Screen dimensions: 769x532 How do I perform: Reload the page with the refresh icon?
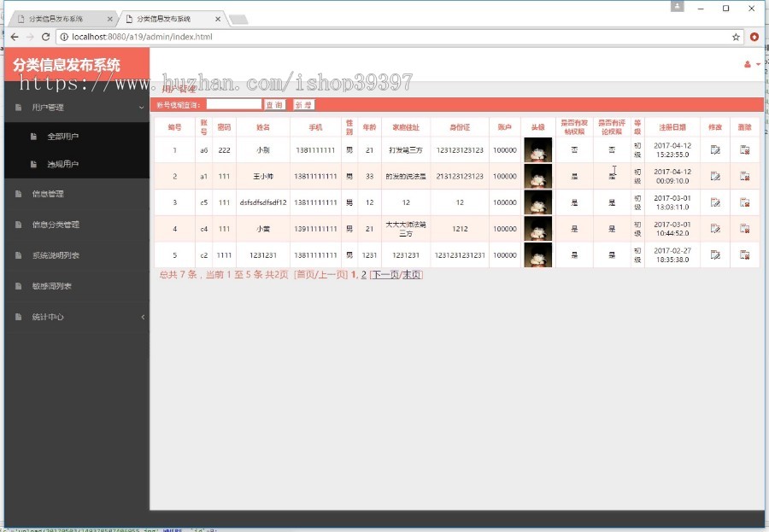tap(45, 37)
